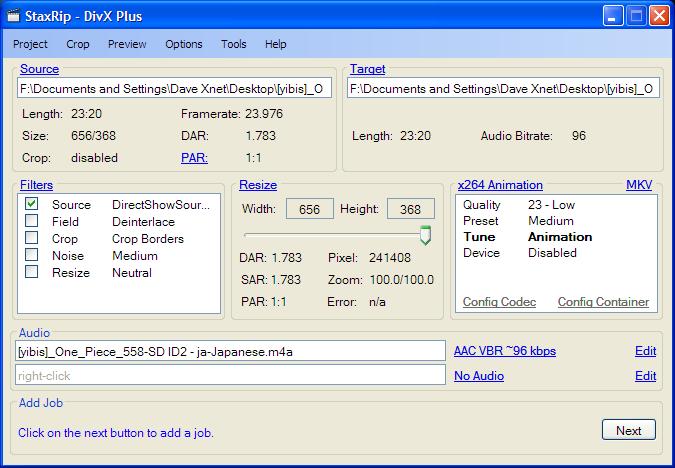Open the Options menu
The image size is (675, 468).
[184, 44]
